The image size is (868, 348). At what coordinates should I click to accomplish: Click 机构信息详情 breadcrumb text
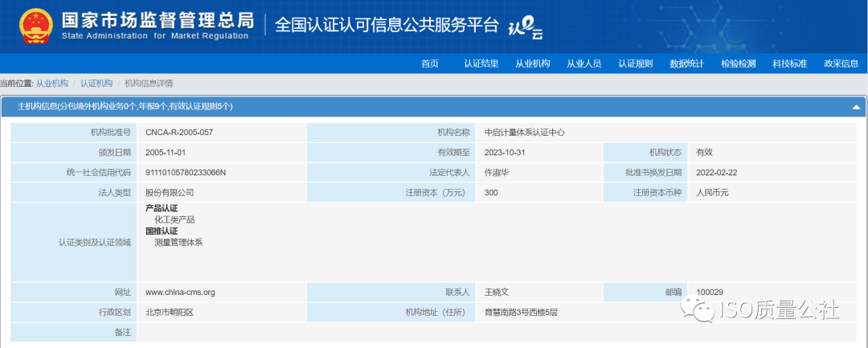pyautogui.click(x=149, y=84)
